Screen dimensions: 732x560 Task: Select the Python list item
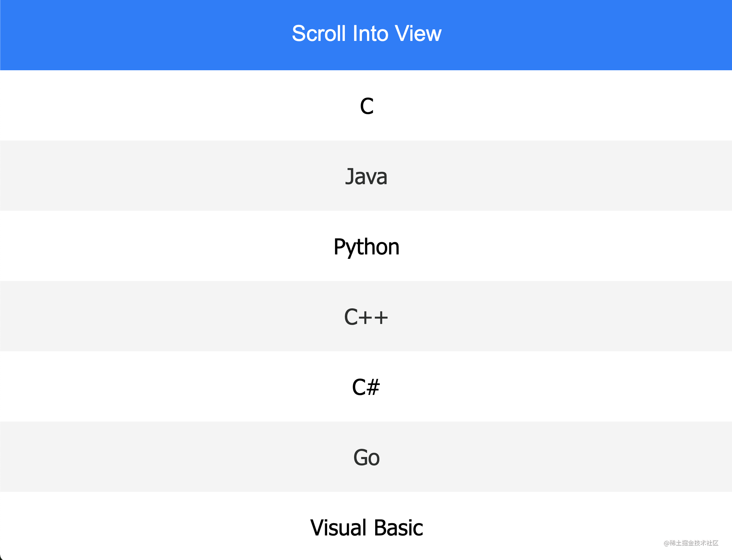point(366,247)
